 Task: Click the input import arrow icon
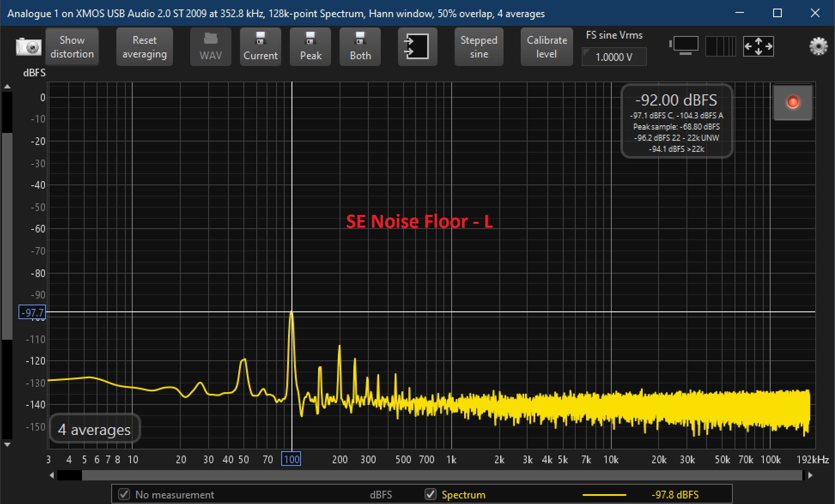click(417, 47)
